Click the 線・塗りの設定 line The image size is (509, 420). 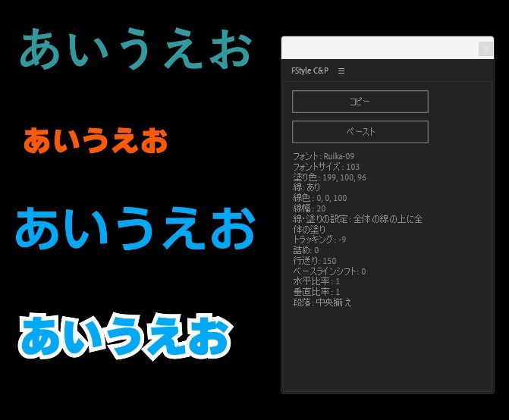(x=358, y=224)
